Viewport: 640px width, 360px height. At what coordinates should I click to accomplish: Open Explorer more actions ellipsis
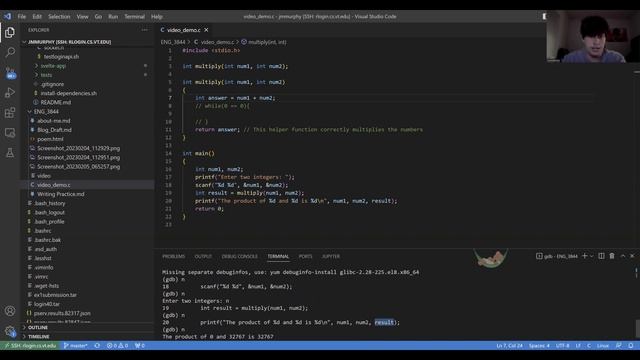pyautogui.click(x=144, y=30)
